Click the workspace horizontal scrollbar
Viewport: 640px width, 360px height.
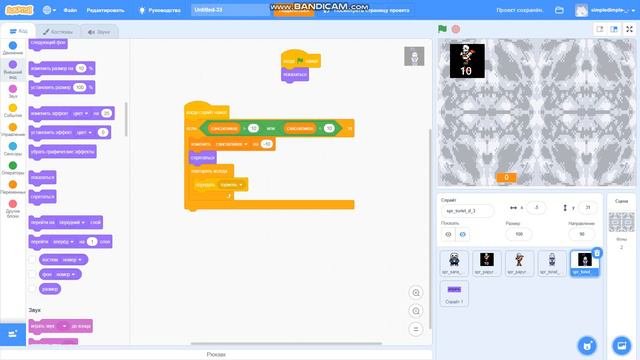(x=286, y=344)
